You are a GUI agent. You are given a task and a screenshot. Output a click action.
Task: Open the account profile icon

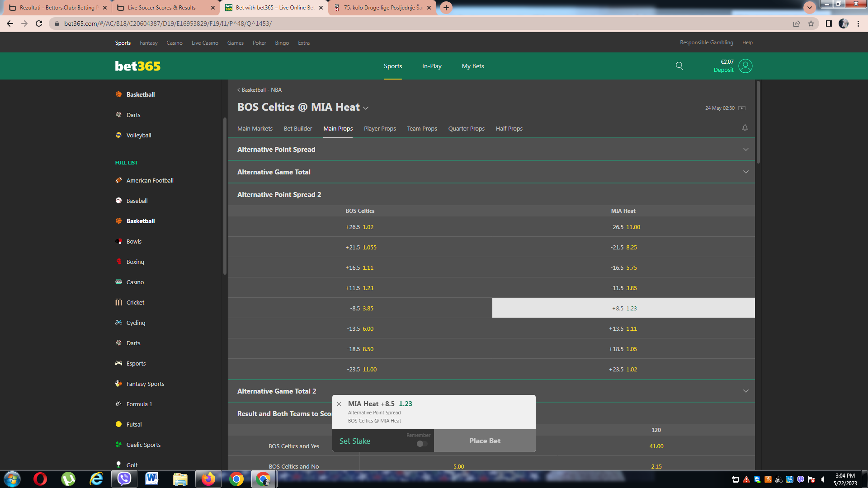coord(745,66)
